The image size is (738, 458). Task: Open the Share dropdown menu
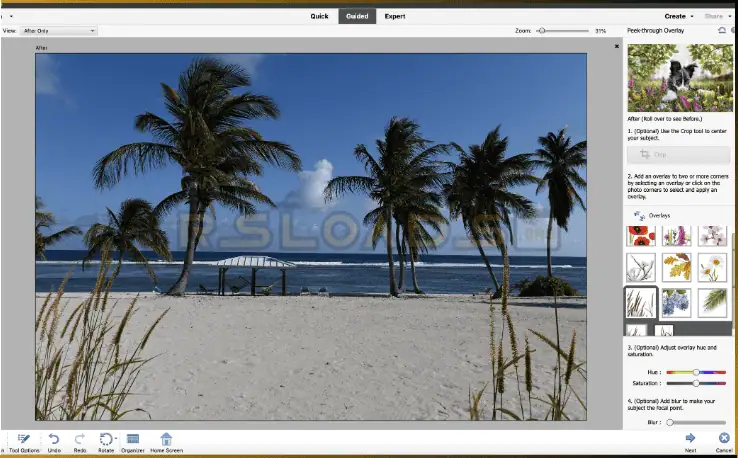(717, 16)
